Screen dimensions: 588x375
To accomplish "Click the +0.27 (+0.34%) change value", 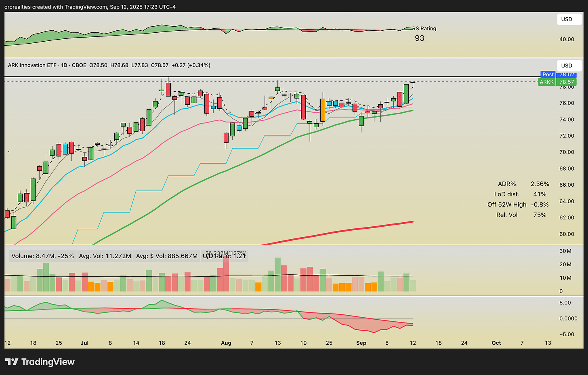I will [191, 65].
